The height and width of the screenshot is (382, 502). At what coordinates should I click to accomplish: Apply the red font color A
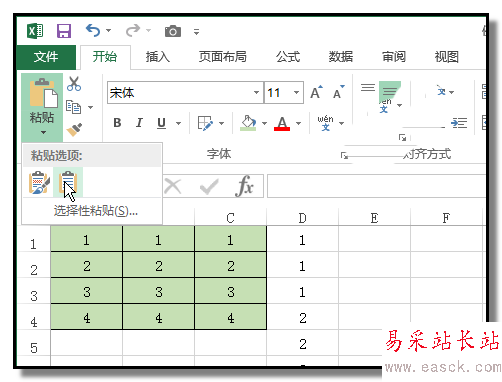point(282,123)
